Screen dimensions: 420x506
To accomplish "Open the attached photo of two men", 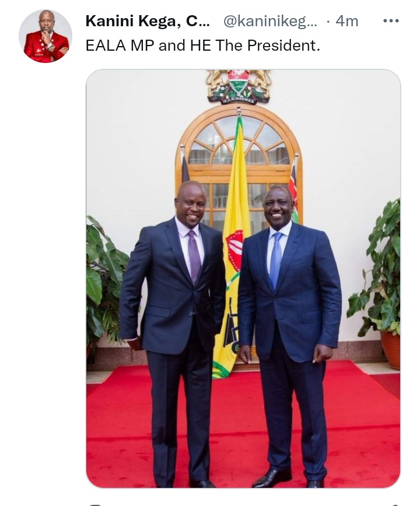I will pyautogui.click(x=243, y=279).
